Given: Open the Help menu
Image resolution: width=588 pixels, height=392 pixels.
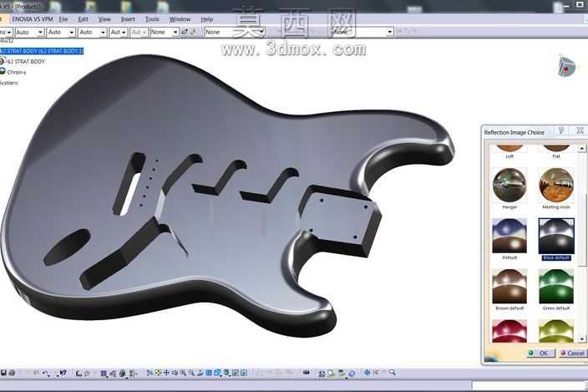Looking at the screenshot, I should point(206,18).
